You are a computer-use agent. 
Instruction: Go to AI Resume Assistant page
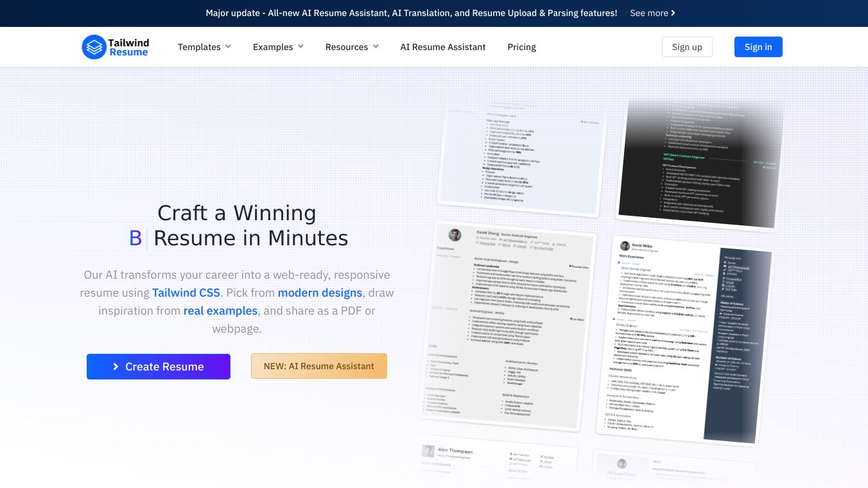443,47
